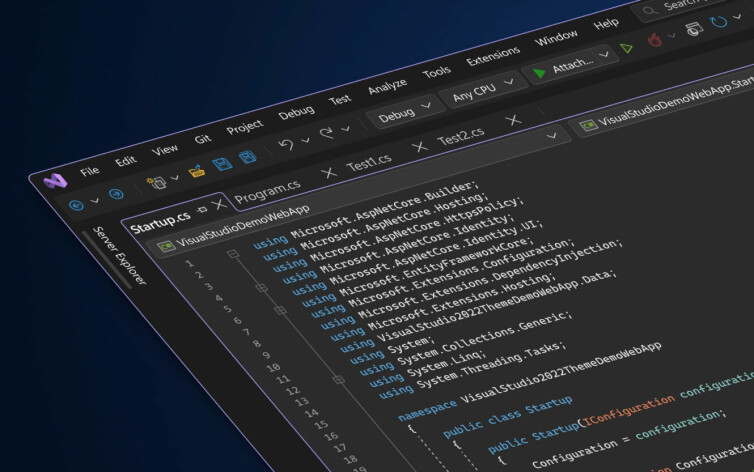The width and height of the screenshot is (754, 472).
Task: Open the Git menu
Action: 202,139
